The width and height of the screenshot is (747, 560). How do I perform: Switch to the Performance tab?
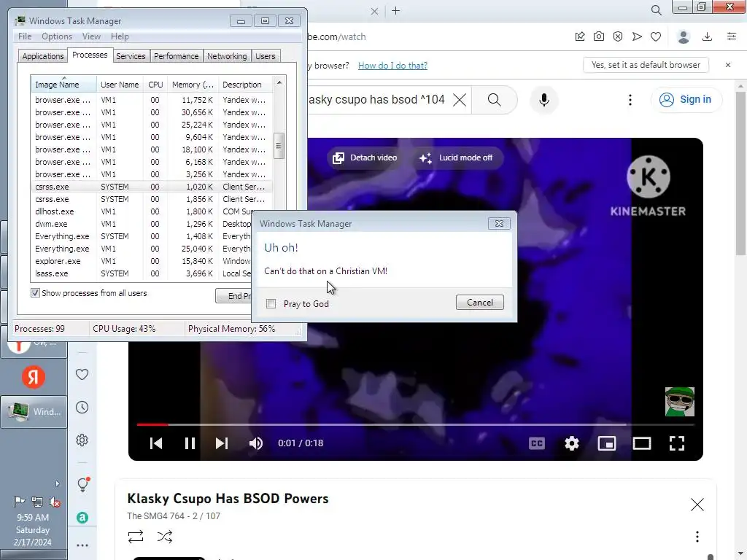(176, 56)
